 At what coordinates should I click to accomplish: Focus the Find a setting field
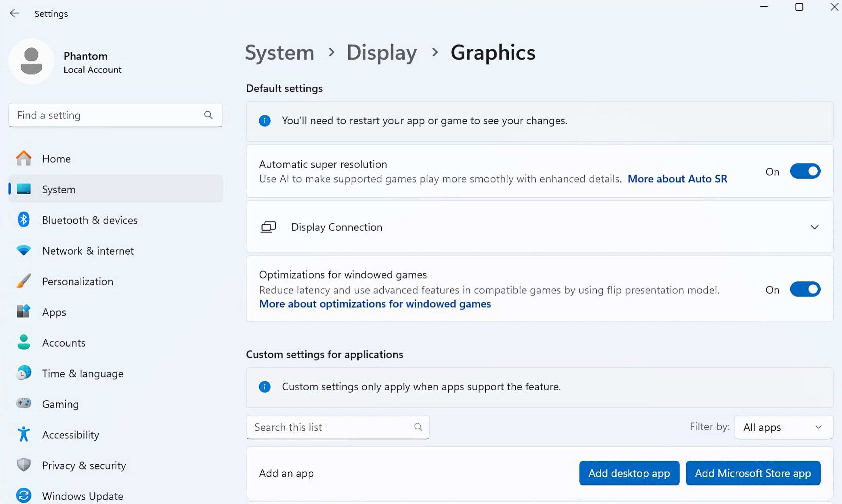(x=116, y=115)
